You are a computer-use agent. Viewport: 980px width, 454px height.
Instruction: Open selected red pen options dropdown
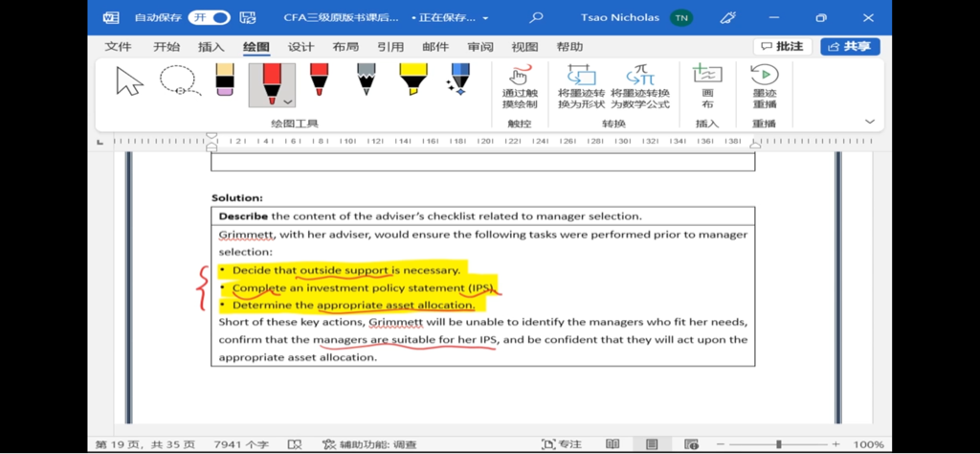point(288,101)
